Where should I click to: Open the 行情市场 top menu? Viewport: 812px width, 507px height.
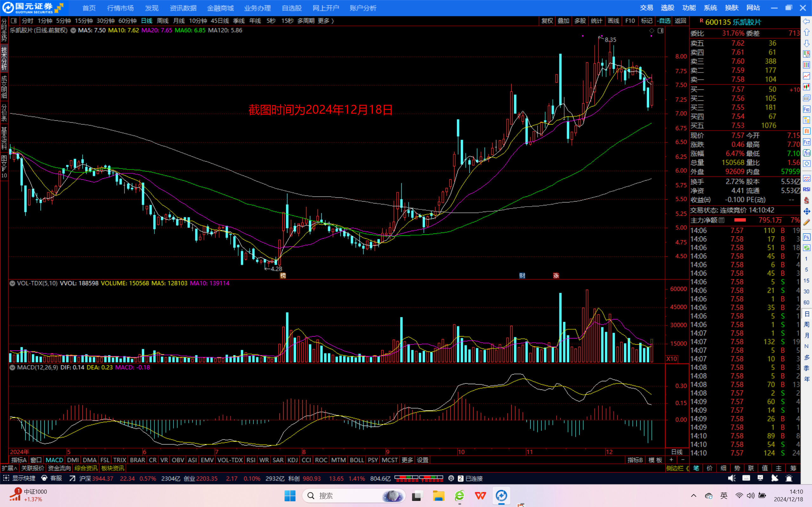point(120,8)
